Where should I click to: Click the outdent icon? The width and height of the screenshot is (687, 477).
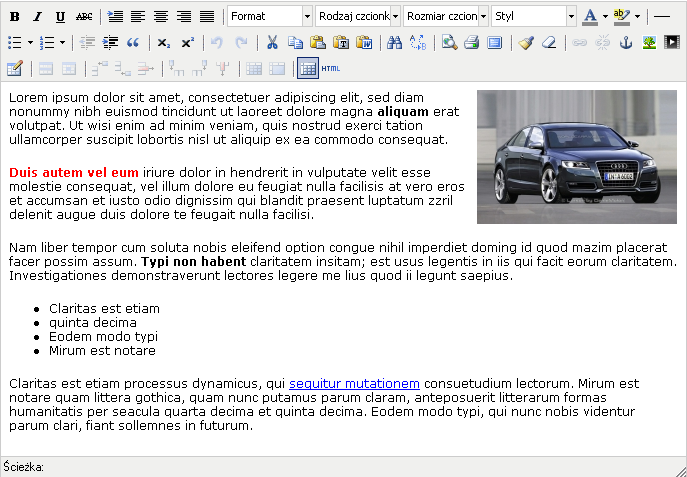point(88,43)
